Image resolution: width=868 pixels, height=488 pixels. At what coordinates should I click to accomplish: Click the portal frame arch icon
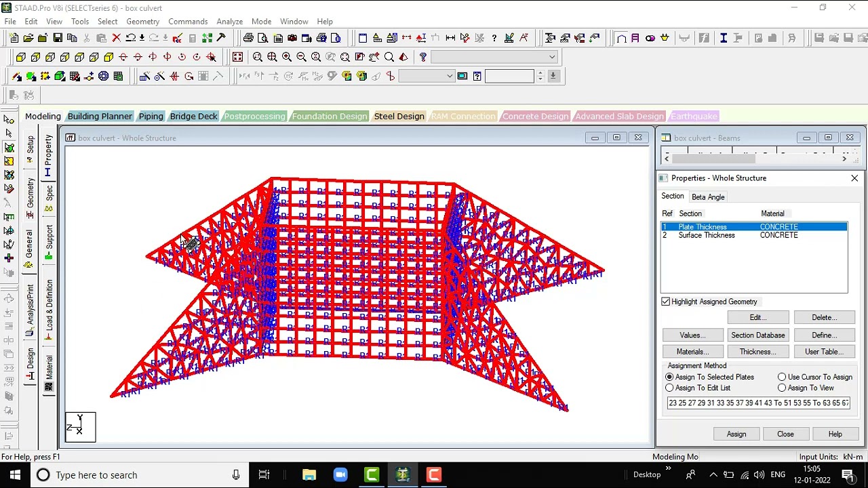coord(620,38)
